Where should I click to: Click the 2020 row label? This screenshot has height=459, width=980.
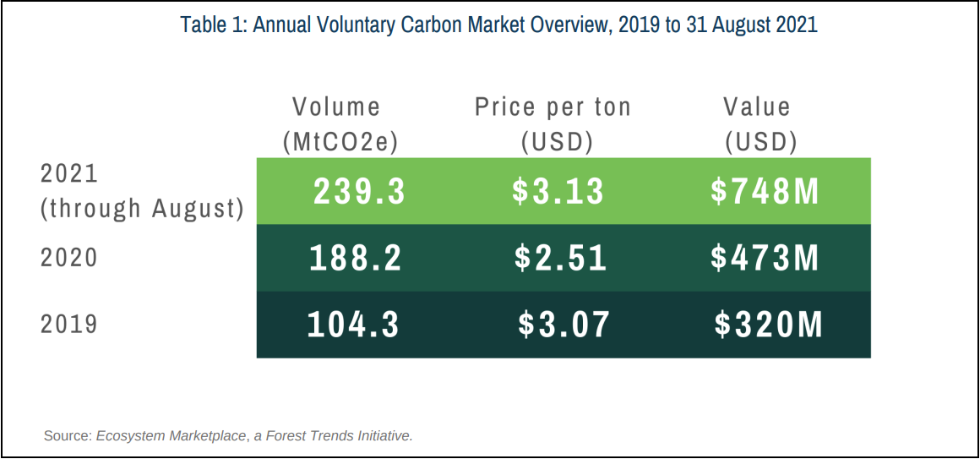click(69, 257)
